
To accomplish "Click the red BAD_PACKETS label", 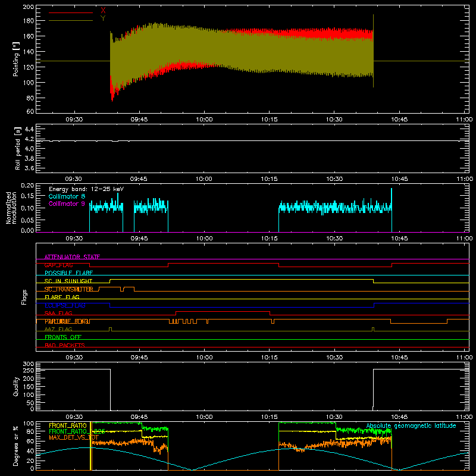I will tap(65, 345).
